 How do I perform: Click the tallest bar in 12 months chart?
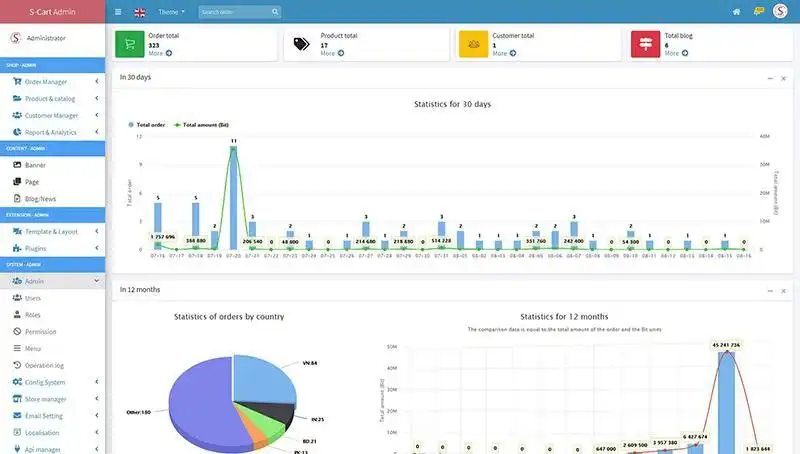[727, 402]
